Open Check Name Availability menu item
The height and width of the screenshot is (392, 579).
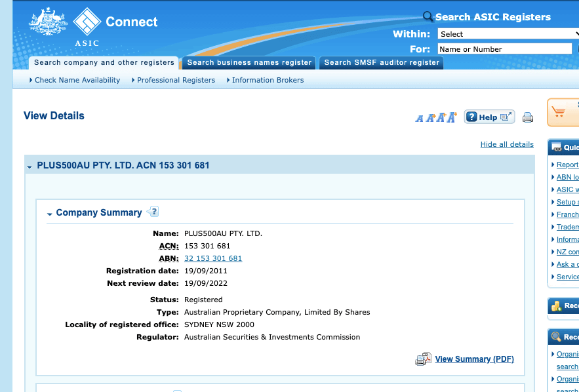[x=77, y=80]
